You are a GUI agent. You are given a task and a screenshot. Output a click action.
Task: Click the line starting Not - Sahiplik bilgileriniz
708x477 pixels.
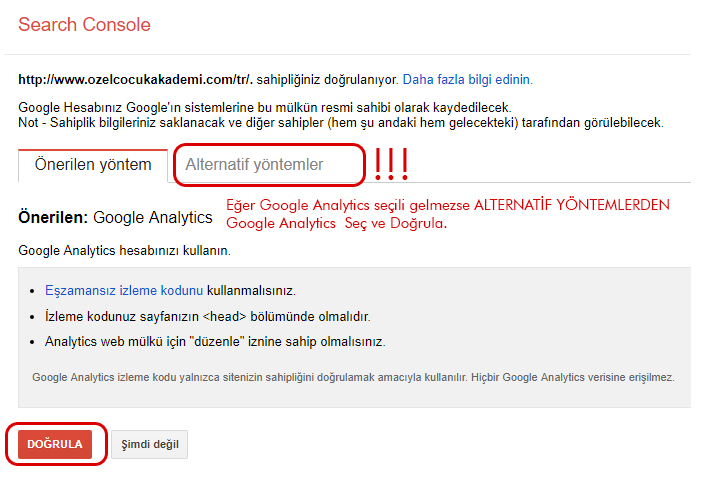pyautogui.click(x=341, y=122)
